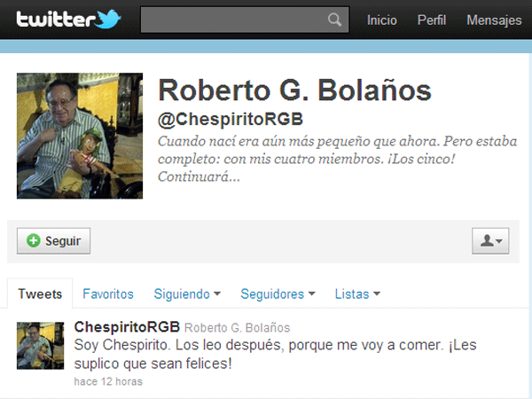
Task: Expand the Siguiendo dropdown
Action: [x=187, y=293]
